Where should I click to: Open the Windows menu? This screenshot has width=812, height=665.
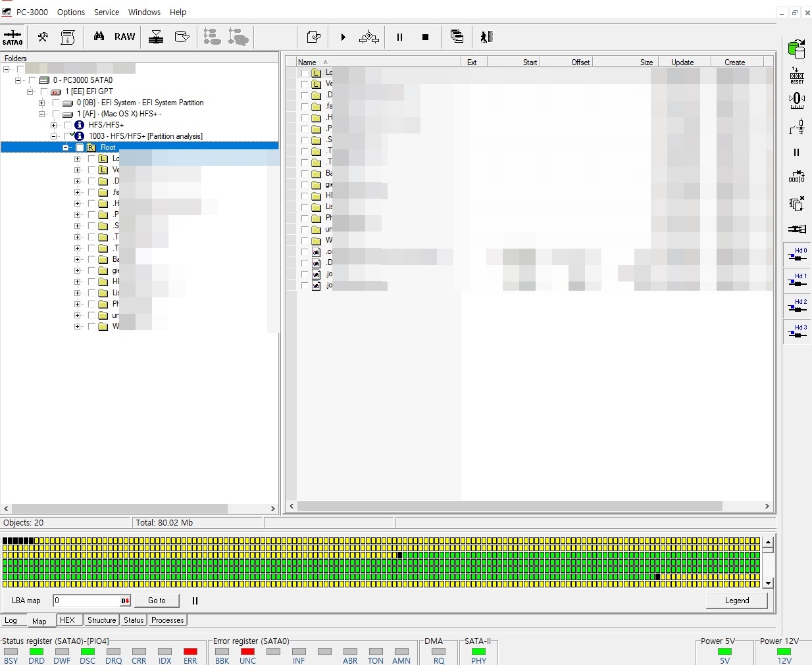(x=144, y=12)
